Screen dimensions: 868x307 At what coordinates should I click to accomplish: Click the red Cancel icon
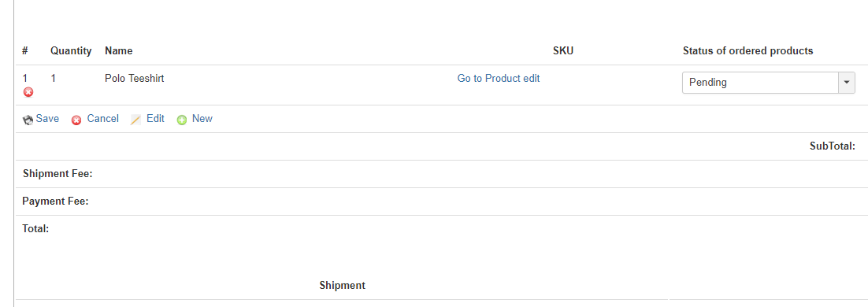click(76, 120)
